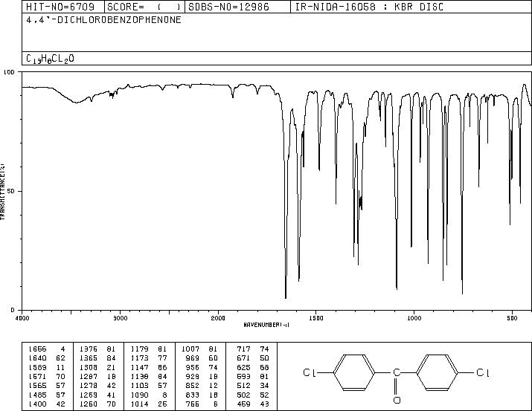Screen dimensions: 532x411
Task: Click the carbonyl O atom in structure
Action: 397,400
